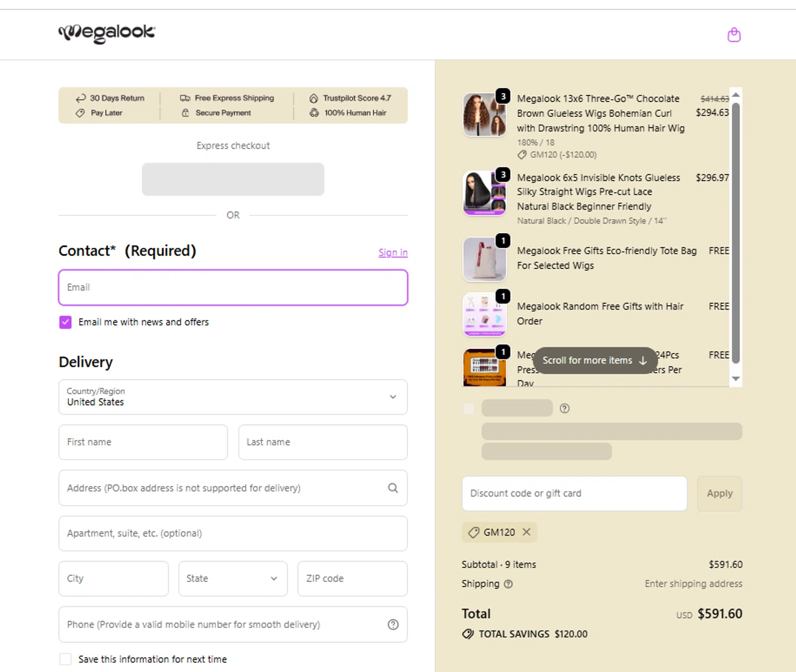796x672 pixels.
Task: Click the $294.63 price text
Action: [x=712, y=113]
